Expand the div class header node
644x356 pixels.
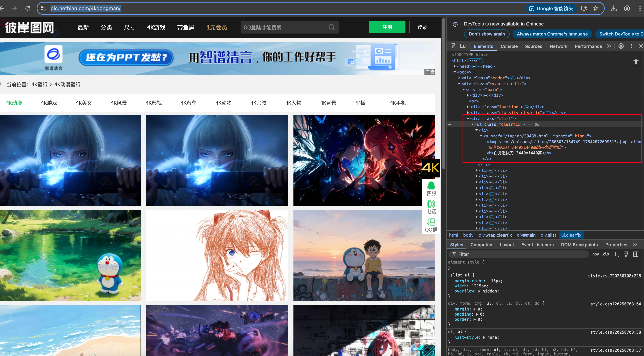point(459,78)
